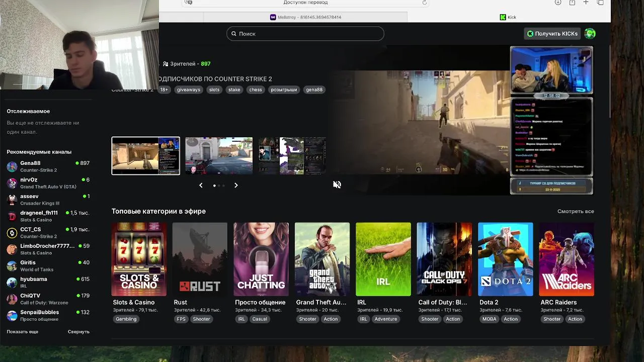644x362 pixels.
Task: Click the FPS tag under Rust
Action: 181,319
